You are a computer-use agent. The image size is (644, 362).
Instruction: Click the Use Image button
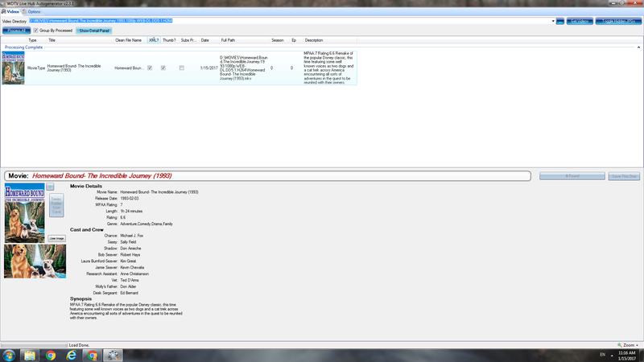56,238
